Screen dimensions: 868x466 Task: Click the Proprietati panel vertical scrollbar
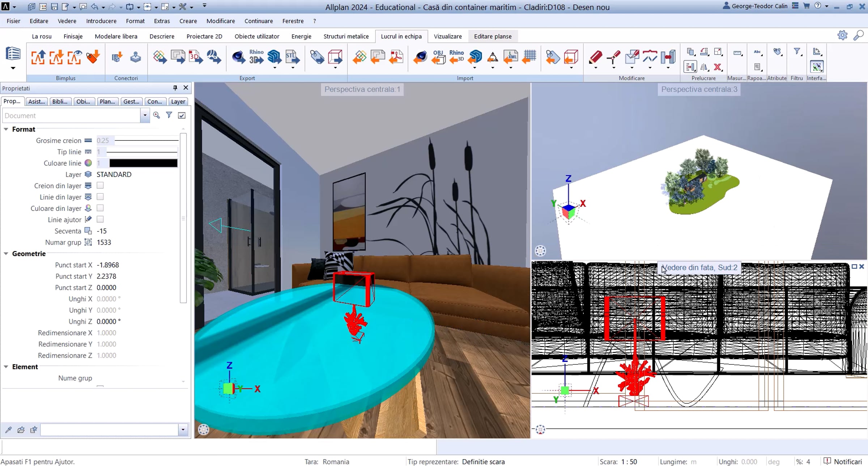pyautogui.click(x=183, y=218)
